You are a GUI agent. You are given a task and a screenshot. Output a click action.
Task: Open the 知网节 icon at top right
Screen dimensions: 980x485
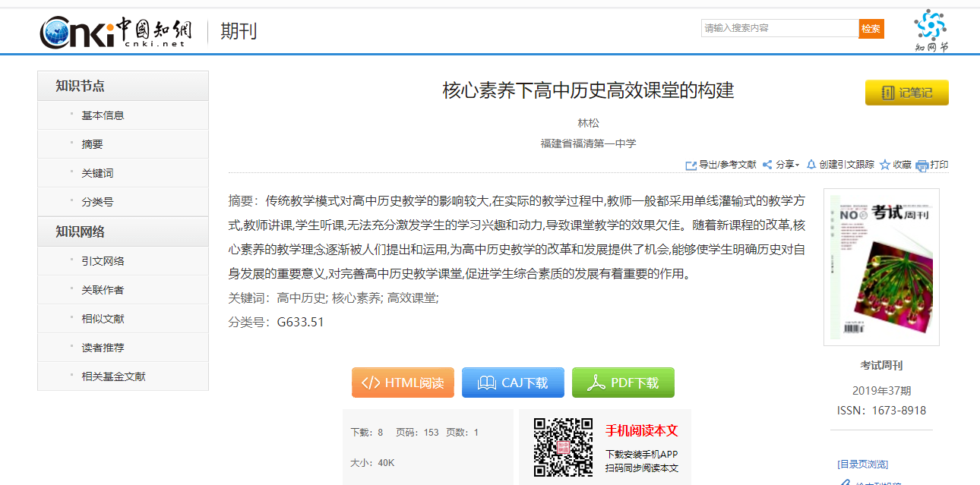[931, 30]
